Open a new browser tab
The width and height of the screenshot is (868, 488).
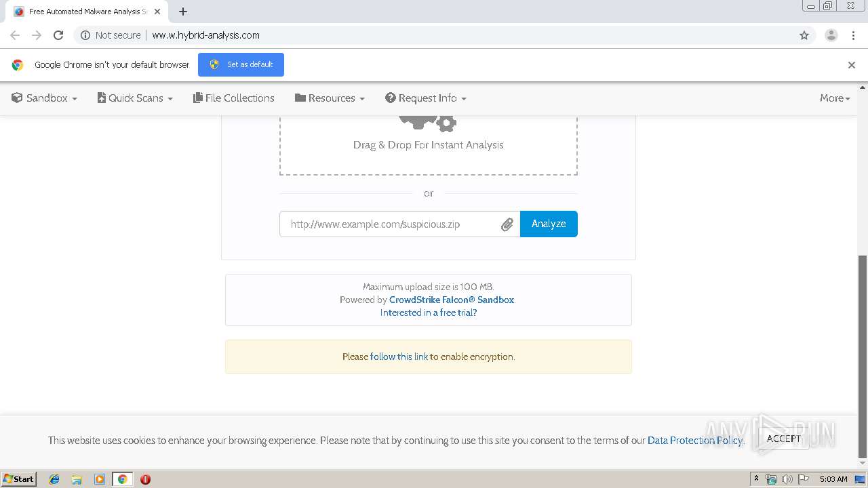183,12
